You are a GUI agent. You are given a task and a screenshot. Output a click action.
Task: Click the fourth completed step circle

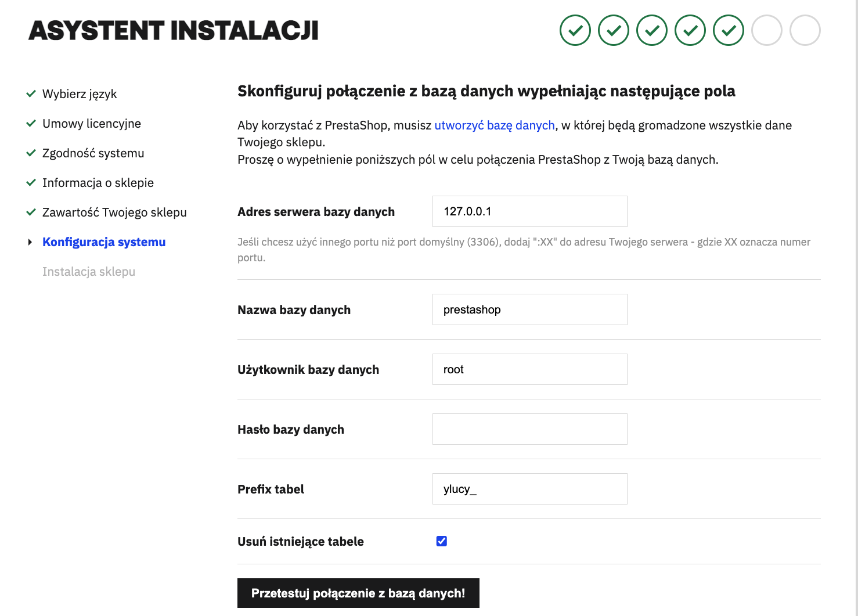pos(690,30)
